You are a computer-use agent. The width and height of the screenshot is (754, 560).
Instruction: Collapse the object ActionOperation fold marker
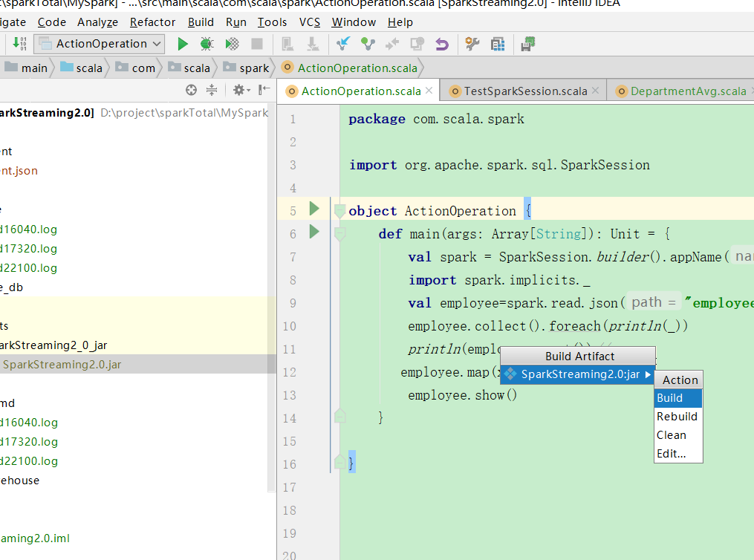click(339, 210)
